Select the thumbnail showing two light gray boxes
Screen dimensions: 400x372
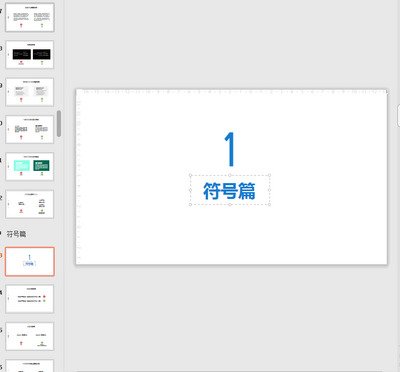(x=30, y=92)
